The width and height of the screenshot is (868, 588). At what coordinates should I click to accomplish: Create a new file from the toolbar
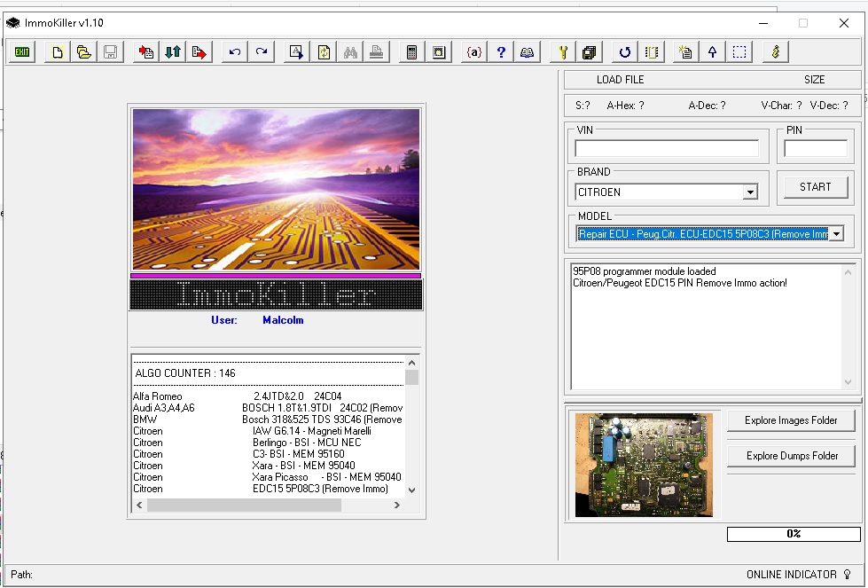[x=58, y=52]
